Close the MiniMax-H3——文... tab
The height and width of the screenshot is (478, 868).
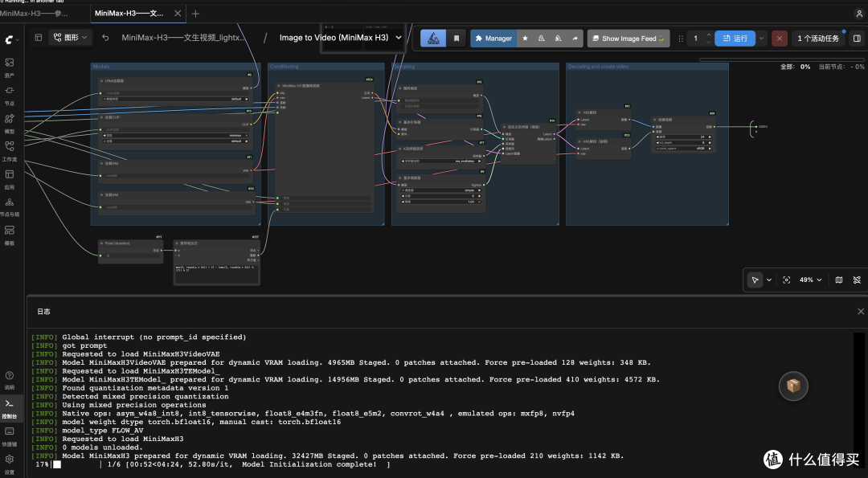(177, 14)
